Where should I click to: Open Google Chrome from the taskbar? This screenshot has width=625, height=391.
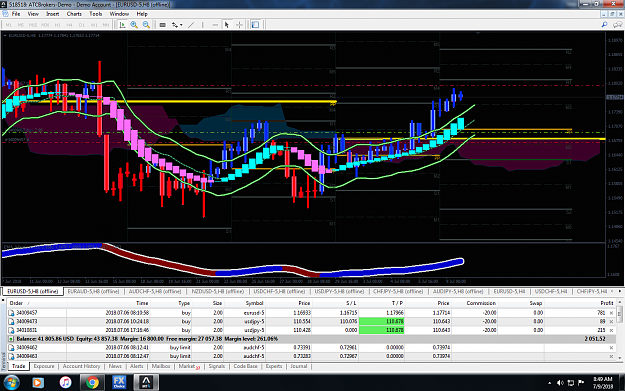92,383
